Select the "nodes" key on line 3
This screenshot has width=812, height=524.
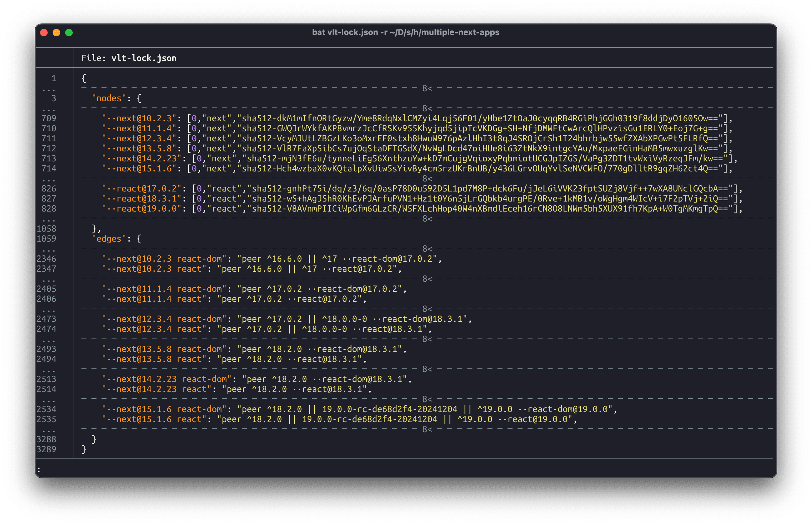point(108,98)
